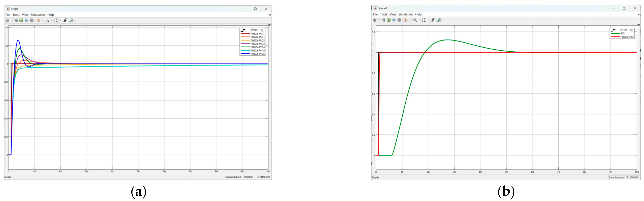This screenshot has width=644, height=201.
Task: Expand signal selector dropdown arrow in Scope1
Action: point(410,20)
